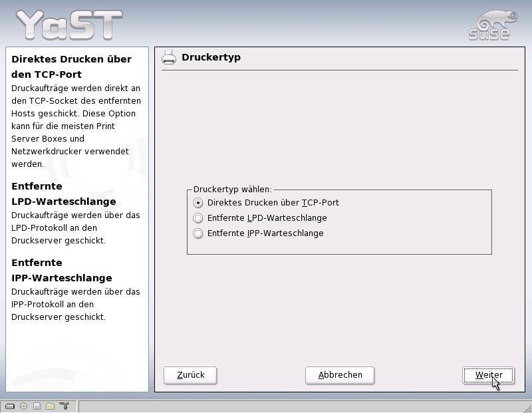Click the folder icon in status bar
Screen dimensions: 532x413
[51, 406]
